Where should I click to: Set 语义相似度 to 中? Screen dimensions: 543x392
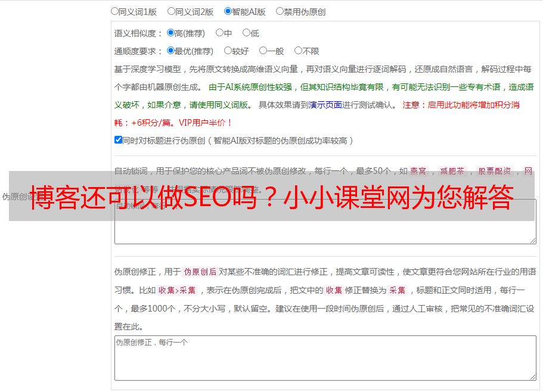(x=219, y=33)
